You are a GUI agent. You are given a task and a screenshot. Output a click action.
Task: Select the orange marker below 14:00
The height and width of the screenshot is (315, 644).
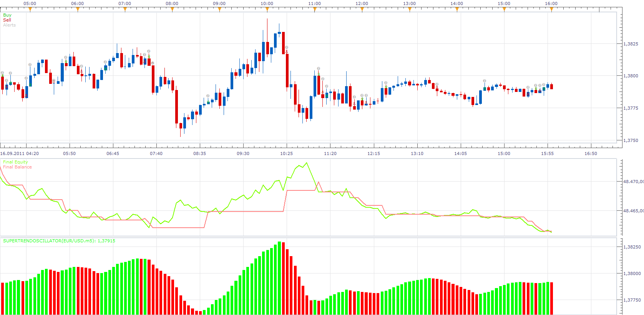coord(457,10)
